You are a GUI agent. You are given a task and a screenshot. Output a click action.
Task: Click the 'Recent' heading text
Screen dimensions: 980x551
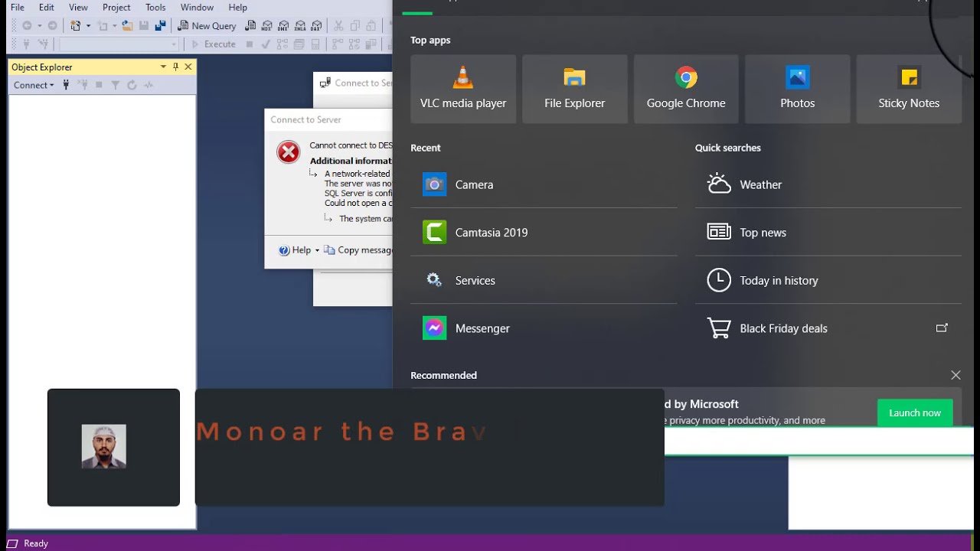click(426, 148)
